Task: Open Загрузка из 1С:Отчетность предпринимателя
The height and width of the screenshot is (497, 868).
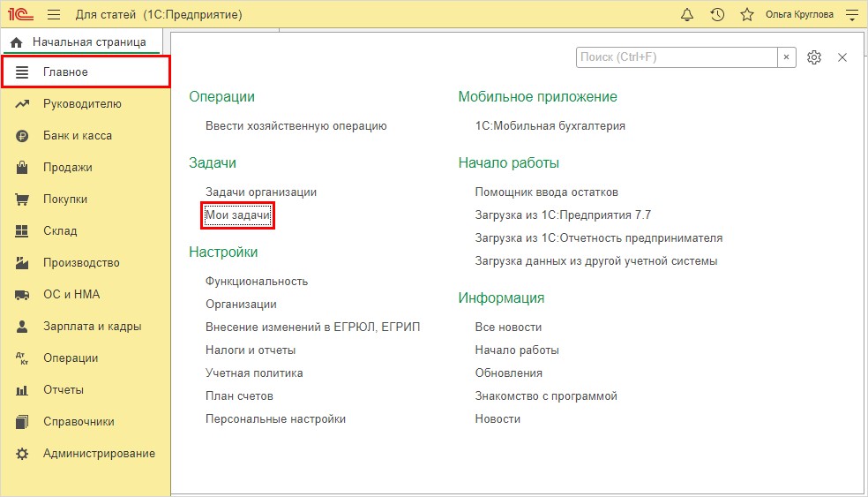Action: 599,238
